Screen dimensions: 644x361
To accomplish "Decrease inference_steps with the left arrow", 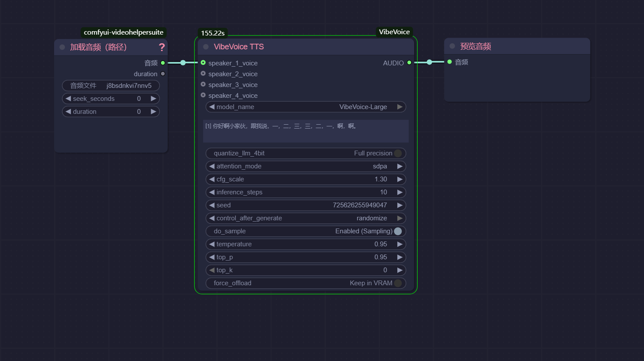I will pos(212,192).
